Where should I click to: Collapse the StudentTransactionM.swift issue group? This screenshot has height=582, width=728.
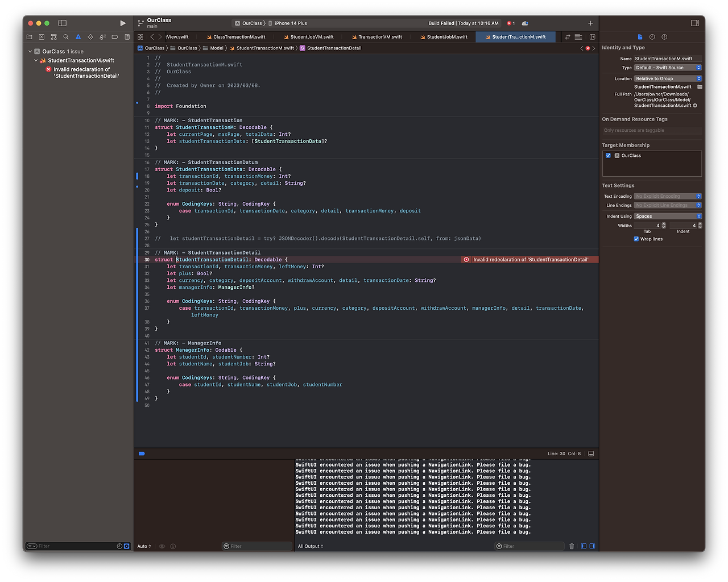(x=37, y=60)
